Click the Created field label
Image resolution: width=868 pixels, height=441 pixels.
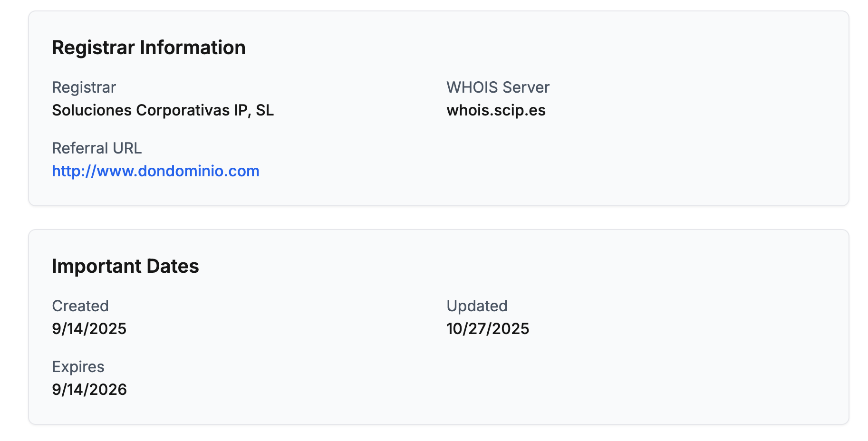pyautogui.click(x=80, y=306)
